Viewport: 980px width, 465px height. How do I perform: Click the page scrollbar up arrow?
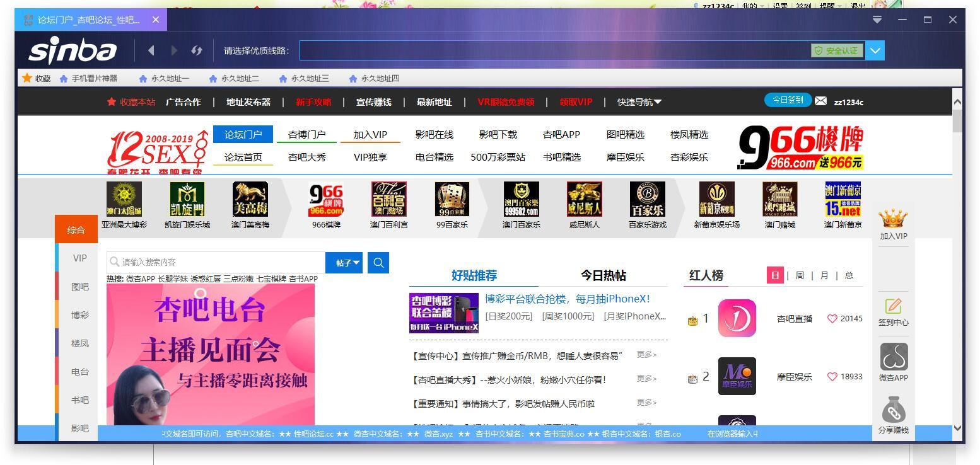tap(957, 101)
